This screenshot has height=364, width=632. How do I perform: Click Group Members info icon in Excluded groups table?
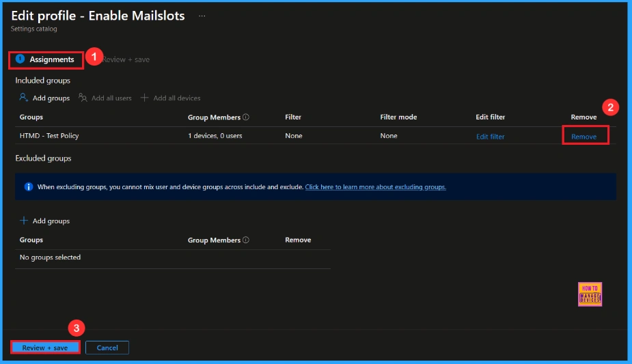point(246,240)
